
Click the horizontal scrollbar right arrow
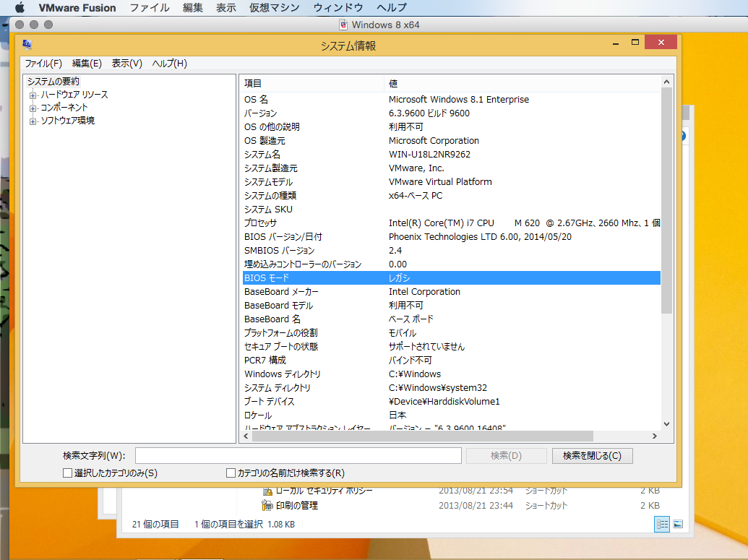pyautogui.click(x=655, y=436)
